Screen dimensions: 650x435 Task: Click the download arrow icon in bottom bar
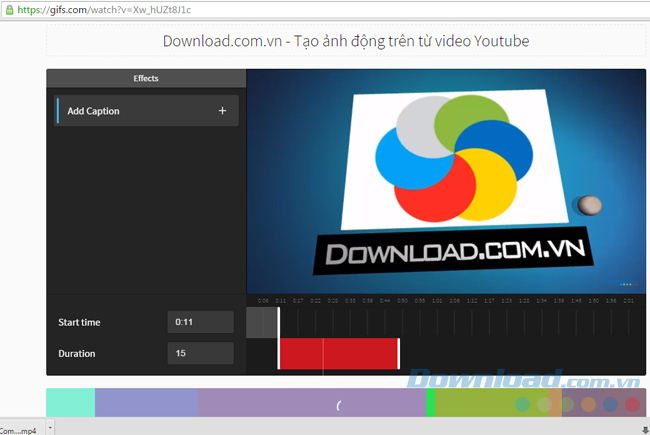644,429
